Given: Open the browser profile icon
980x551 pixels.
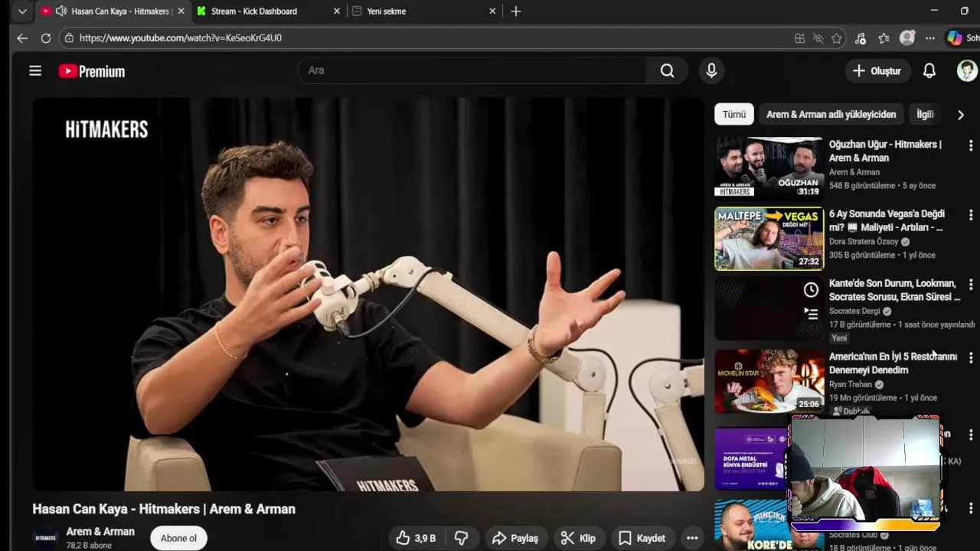Looking at the screenshot, I should 907,38.
